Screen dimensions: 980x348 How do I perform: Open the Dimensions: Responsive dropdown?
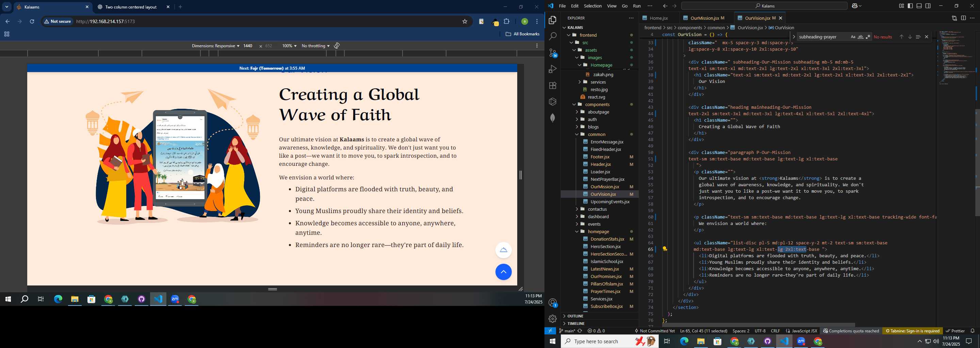pyautogui.click(x=215, y=46)
